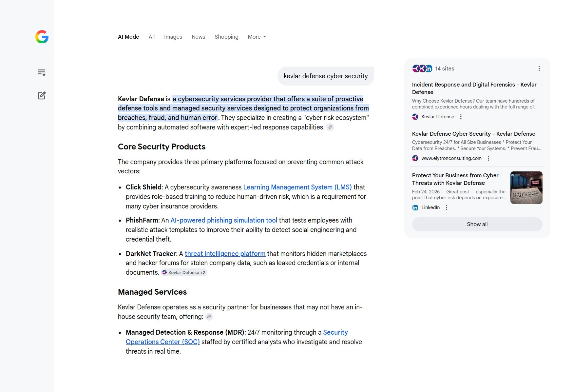The height and width of the screenshot is (392, 573).
Task: Click the 'Core Security Products' heading
Action: tap(162, 147)
